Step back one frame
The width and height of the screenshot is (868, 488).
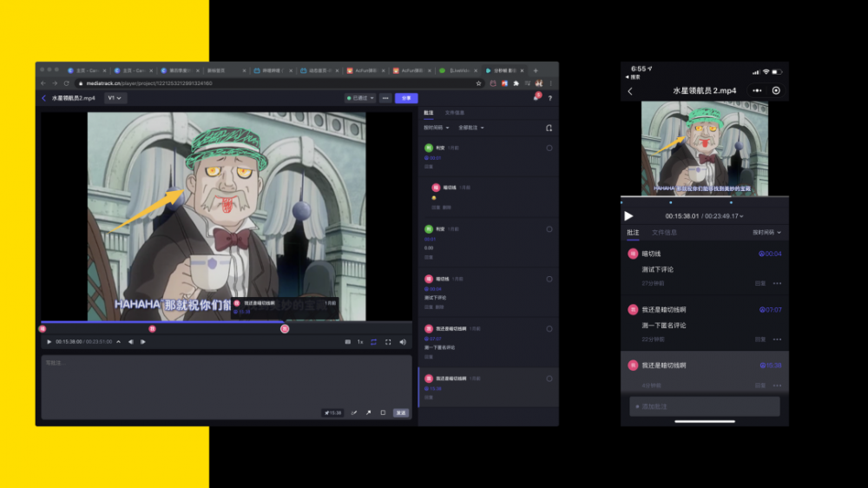[131, 342]
